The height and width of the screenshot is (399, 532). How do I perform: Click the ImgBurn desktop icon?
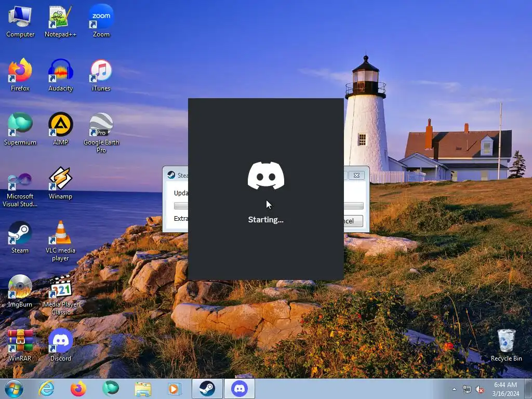(20, 291)
